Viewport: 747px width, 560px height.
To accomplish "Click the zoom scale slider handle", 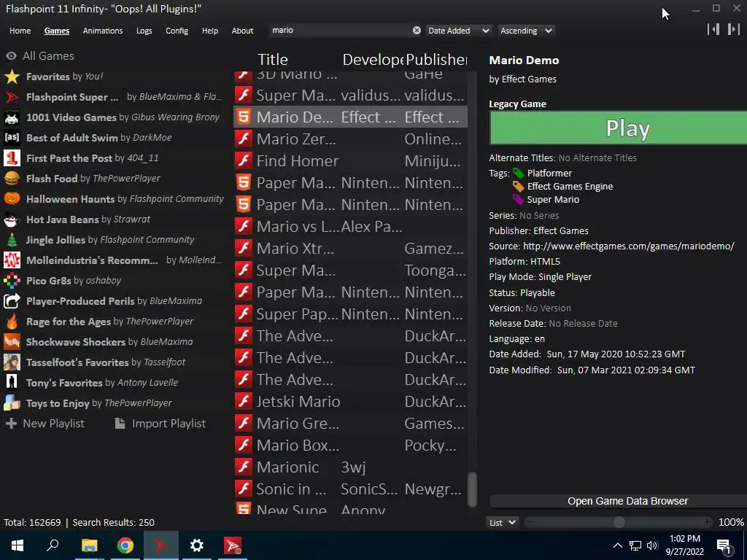I will click(x=619, y=522).
